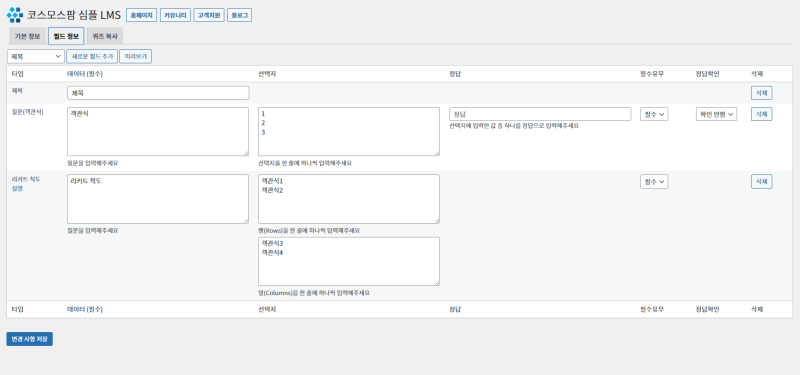Click the resize grip of the Columns textarea
The height and width of the screenshot is (375, 800).
436,283
